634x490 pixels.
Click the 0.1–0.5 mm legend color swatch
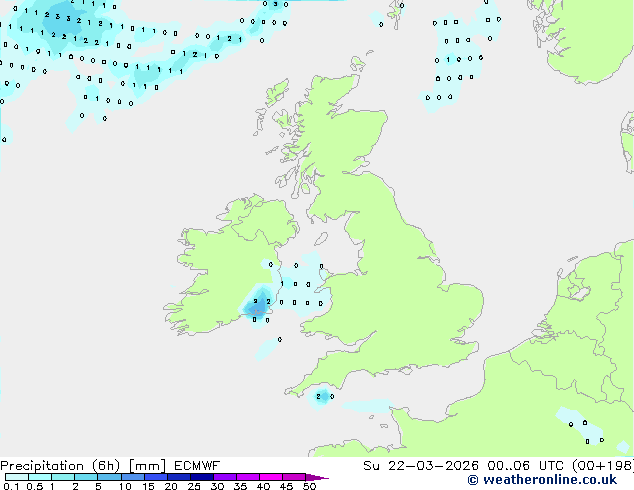point(17,477)
